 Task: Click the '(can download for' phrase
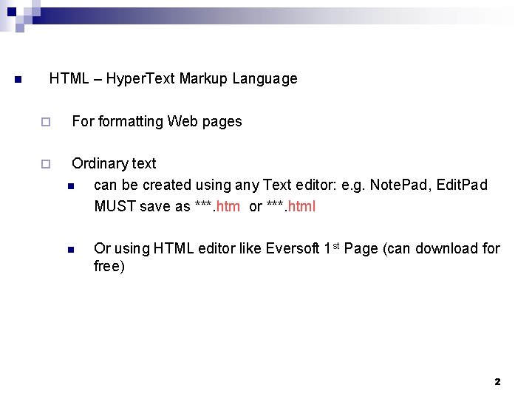pos(441,248)
